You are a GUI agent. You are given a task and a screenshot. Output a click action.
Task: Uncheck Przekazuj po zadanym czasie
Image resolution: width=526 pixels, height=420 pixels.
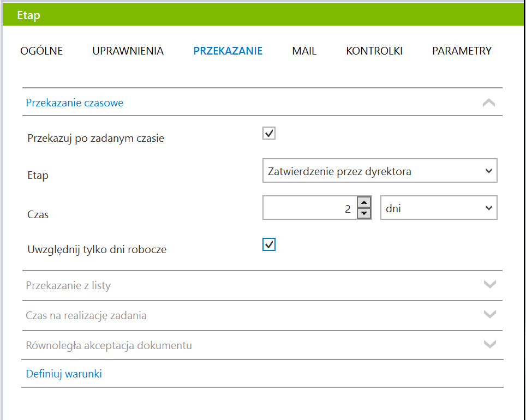tap(268, 133)
